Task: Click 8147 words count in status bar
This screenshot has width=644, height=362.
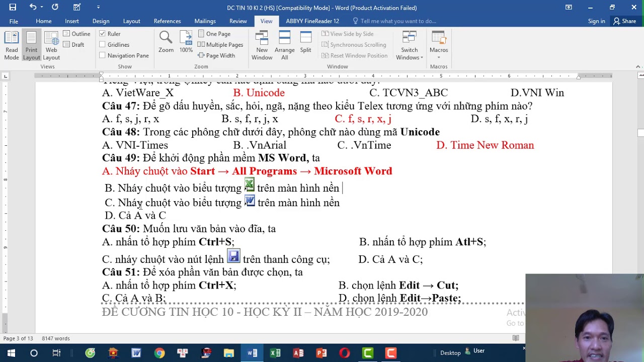Action: [56, 338]
